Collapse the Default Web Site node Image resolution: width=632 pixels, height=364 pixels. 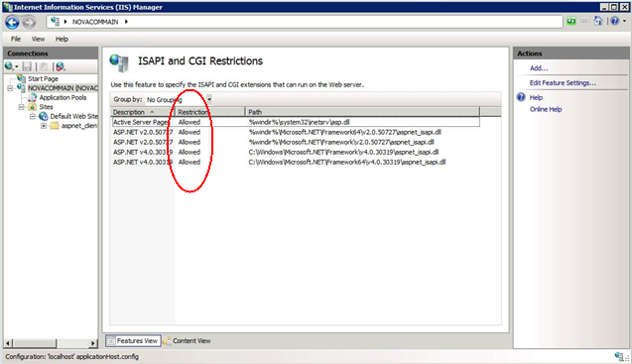(x=33, y=116)
